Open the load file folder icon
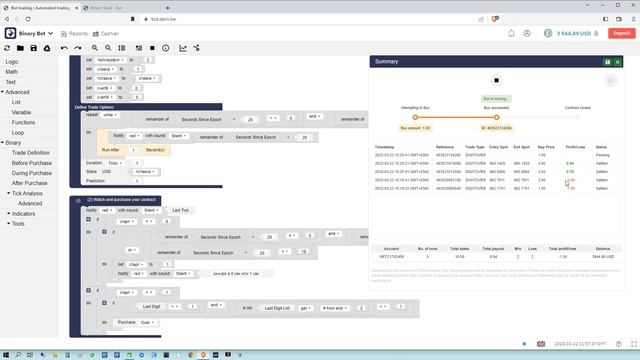Image resolution: width=640 pixels, height=360 pixels. 20,48
